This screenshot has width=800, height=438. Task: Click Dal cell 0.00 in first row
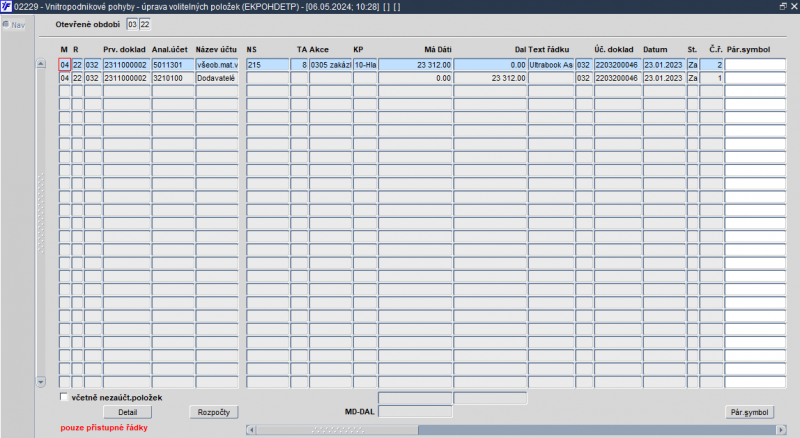[x=490, y=65]
